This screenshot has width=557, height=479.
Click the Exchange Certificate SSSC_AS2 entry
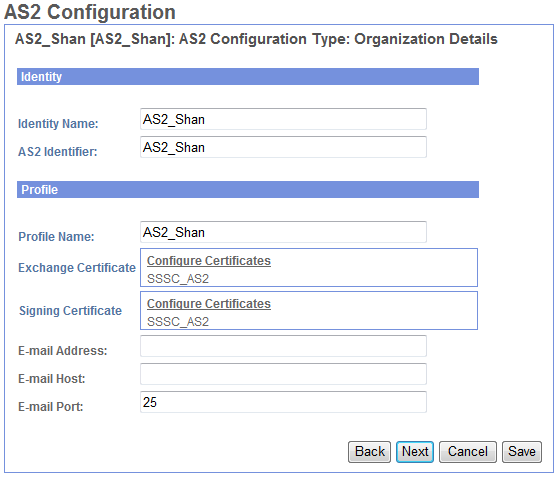[x=178, y=279]
